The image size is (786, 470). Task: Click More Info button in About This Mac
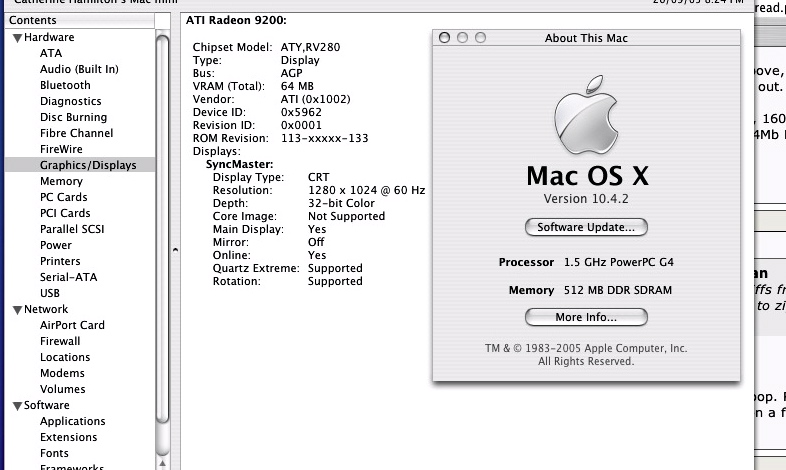coord(586,317)
